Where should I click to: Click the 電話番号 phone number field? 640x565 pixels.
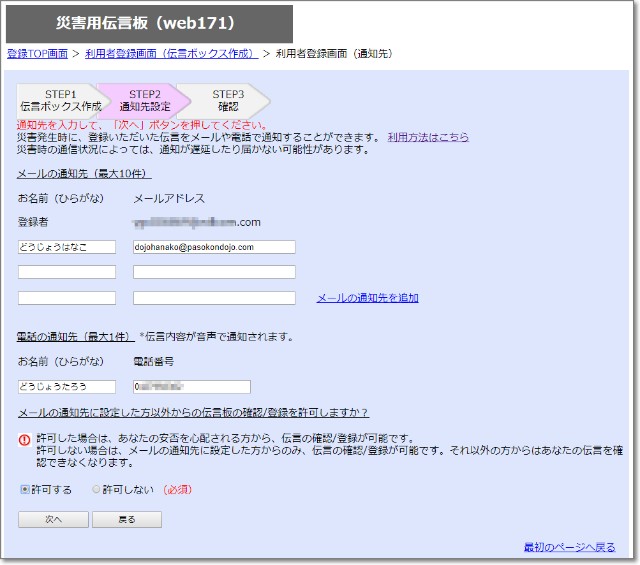(x=191, y=387)
